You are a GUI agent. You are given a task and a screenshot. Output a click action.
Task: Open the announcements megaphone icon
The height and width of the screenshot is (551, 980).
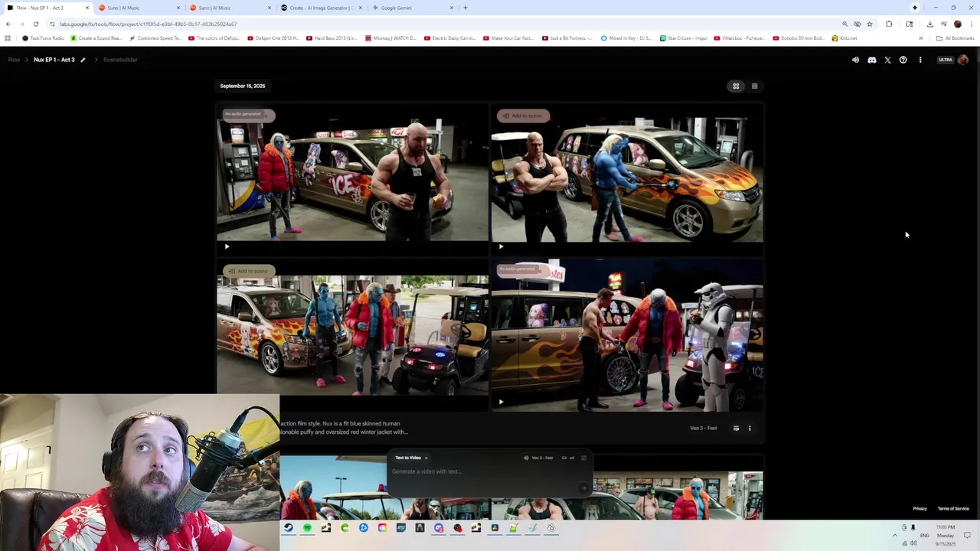(855, 60)
